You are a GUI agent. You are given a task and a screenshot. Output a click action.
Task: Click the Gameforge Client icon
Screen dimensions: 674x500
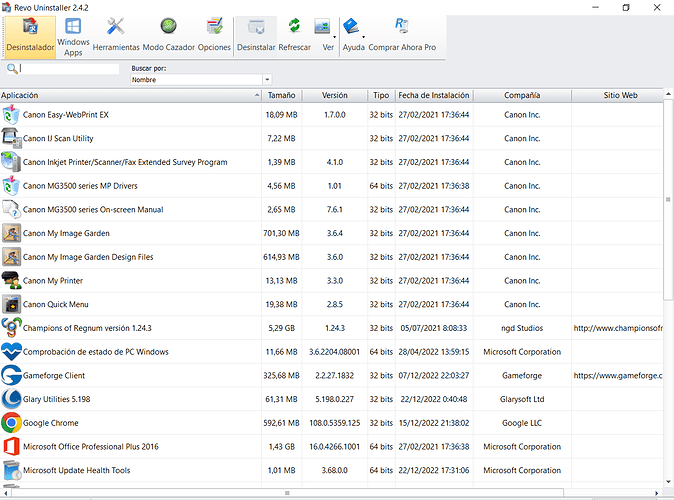coord(11,375)
